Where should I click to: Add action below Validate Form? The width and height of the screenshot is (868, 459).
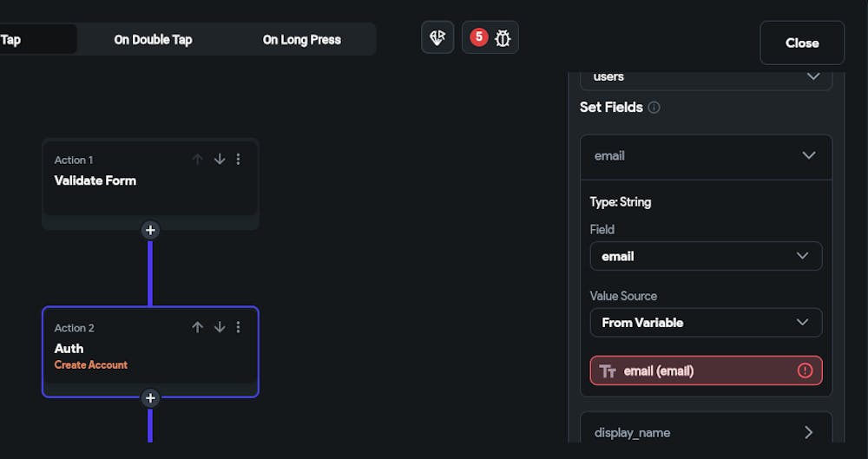pos(150,230)
